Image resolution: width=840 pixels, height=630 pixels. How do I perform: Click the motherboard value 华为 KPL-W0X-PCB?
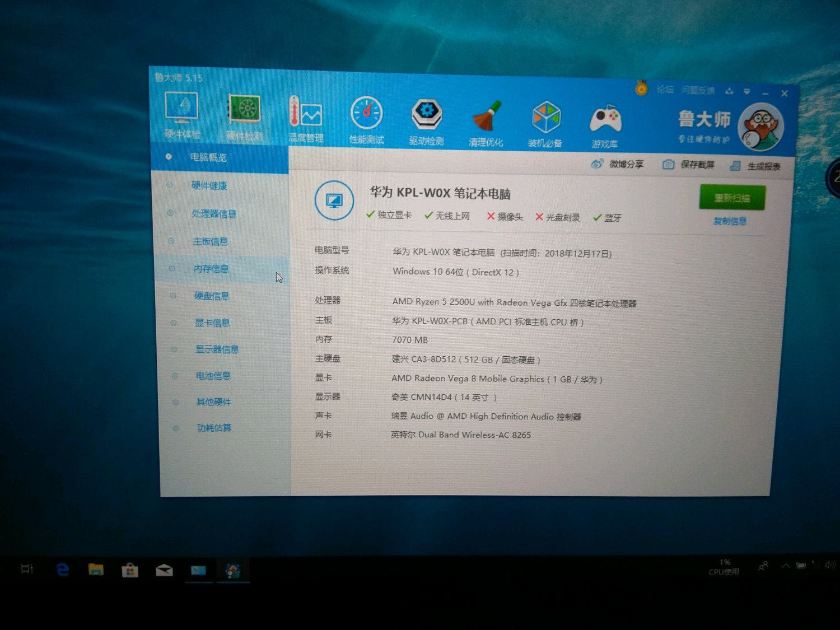488,322
